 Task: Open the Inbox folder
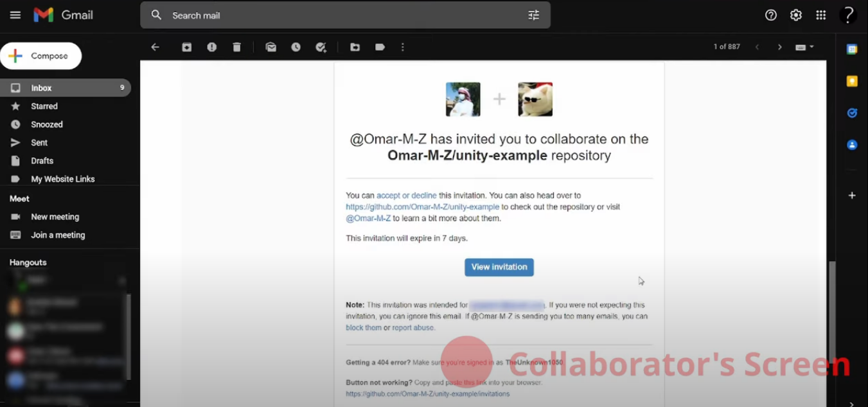coord(65,88)
